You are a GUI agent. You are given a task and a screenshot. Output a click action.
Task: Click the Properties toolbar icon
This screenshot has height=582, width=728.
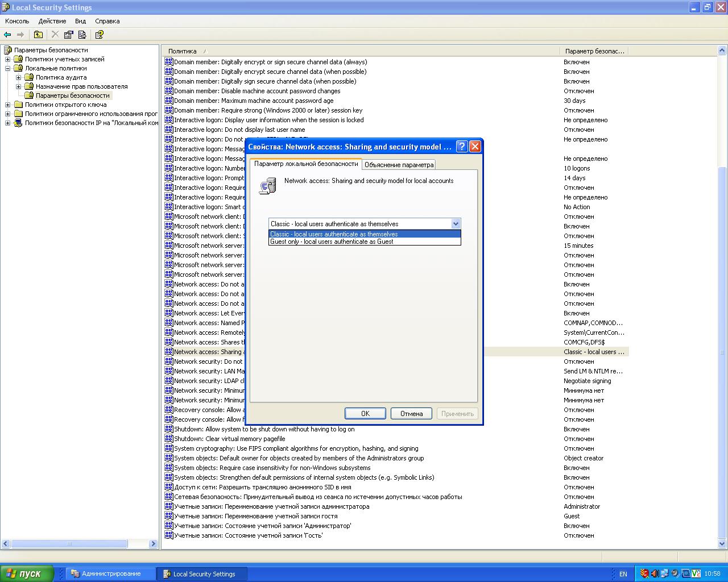click(x=69, y=35)
